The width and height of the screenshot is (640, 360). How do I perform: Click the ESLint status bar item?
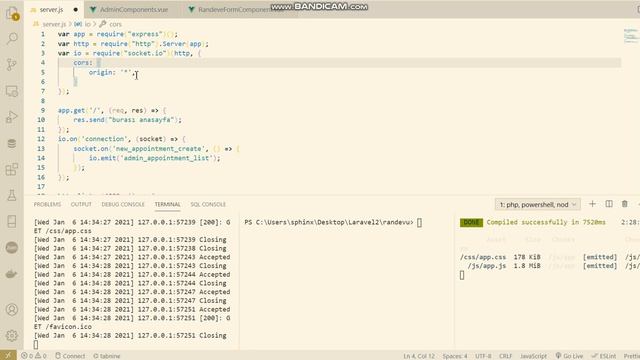click(x=604, y=356)
